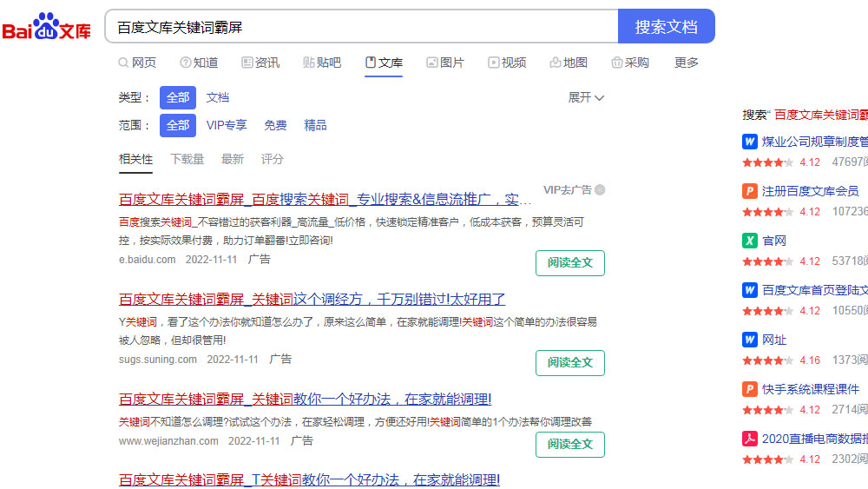
Task: Open result titled T关键词教你一个好办法
Action: pos(310,479)
